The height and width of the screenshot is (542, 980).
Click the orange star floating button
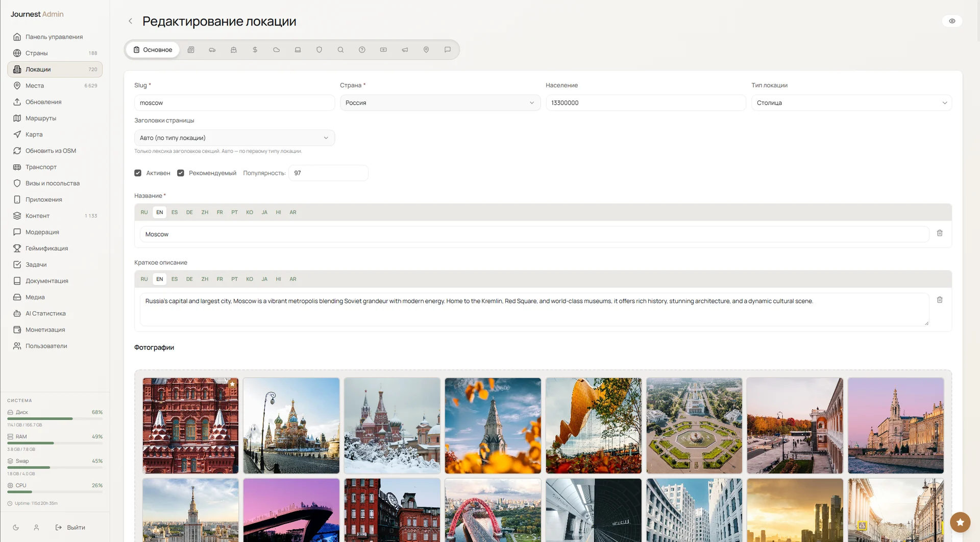point(960,522)
